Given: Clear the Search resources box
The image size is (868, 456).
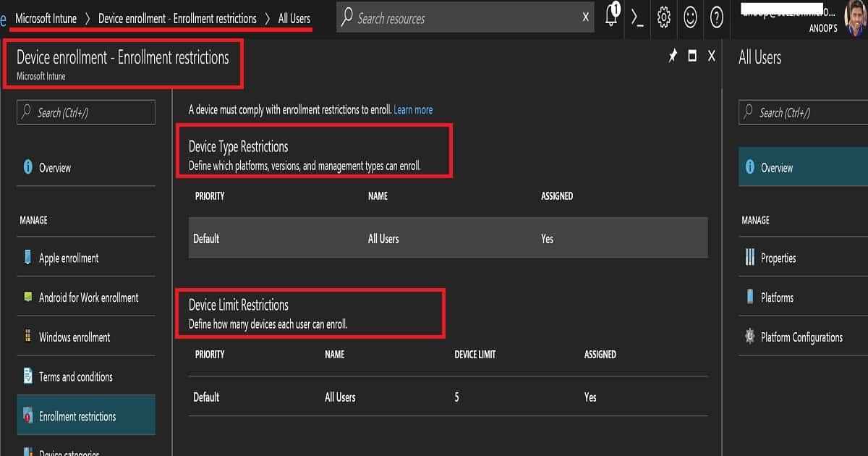Looking at the screenshot, I should point(586,17).
